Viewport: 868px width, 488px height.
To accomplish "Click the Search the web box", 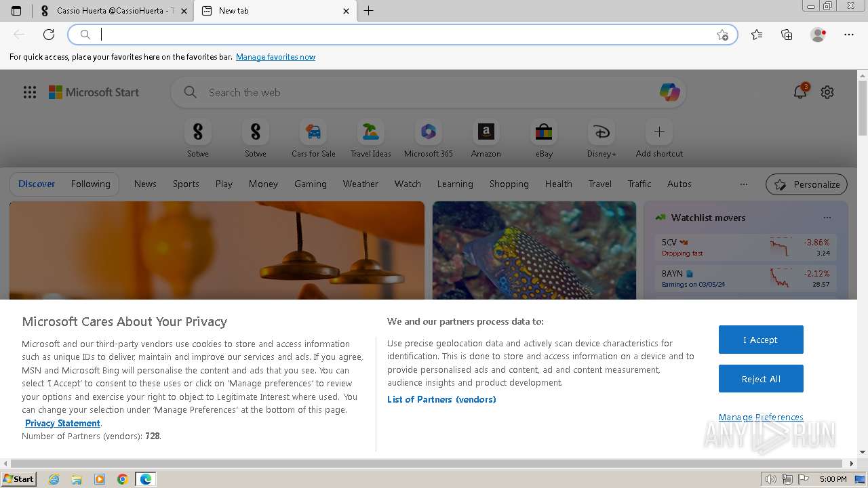I will pyautogui.click(x=427, y=92).
